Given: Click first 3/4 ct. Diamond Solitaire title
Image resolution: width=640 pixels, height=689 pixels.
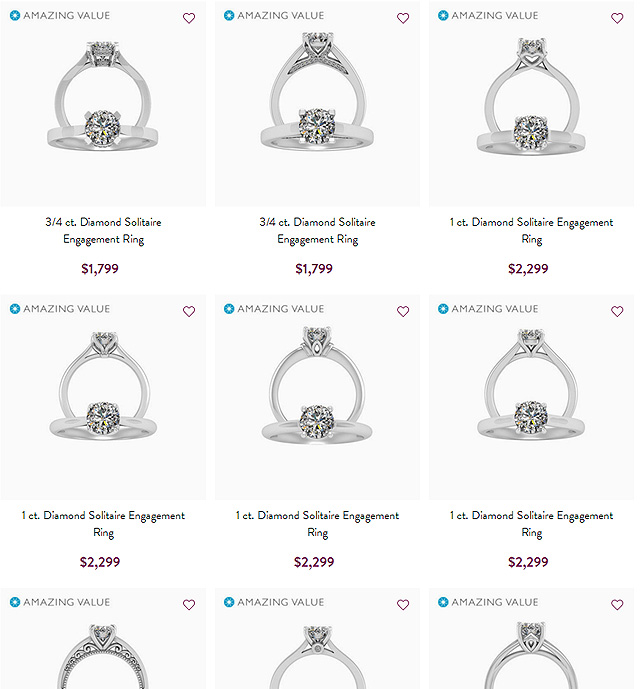Looking at the screenshot, I should (x=103, y=231).
